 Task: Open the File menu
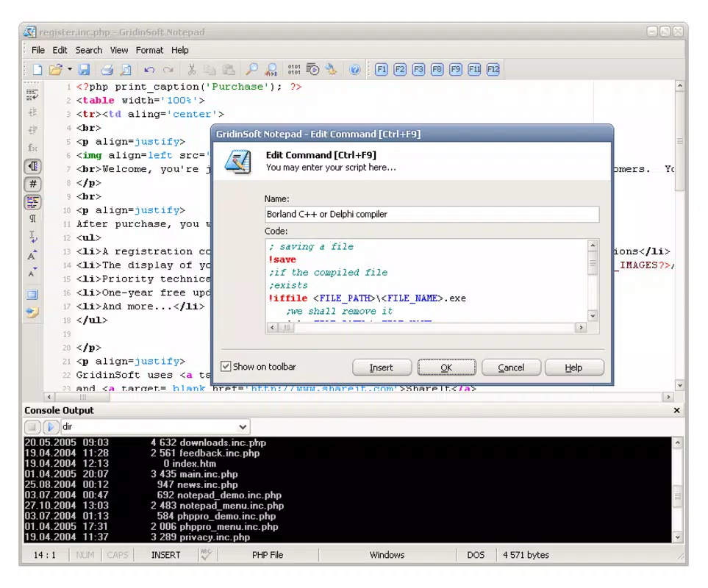coord(38,50)
